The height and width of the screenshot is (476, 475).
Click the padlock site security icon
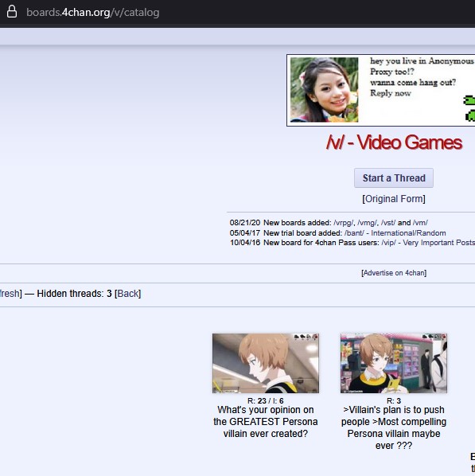[x=12, y=12]
